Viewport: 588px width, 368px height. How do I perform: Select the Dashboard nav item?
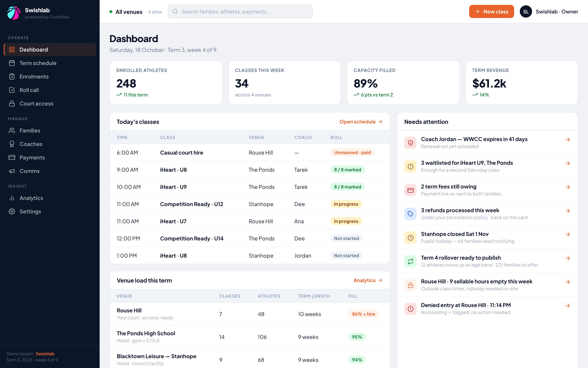(x=50, y=49)
